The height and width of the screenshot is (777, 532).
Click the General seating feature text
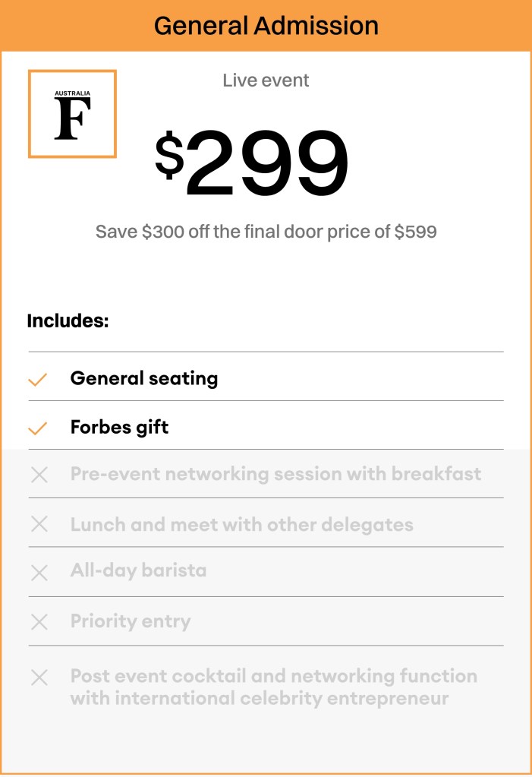tap(144, 378)
